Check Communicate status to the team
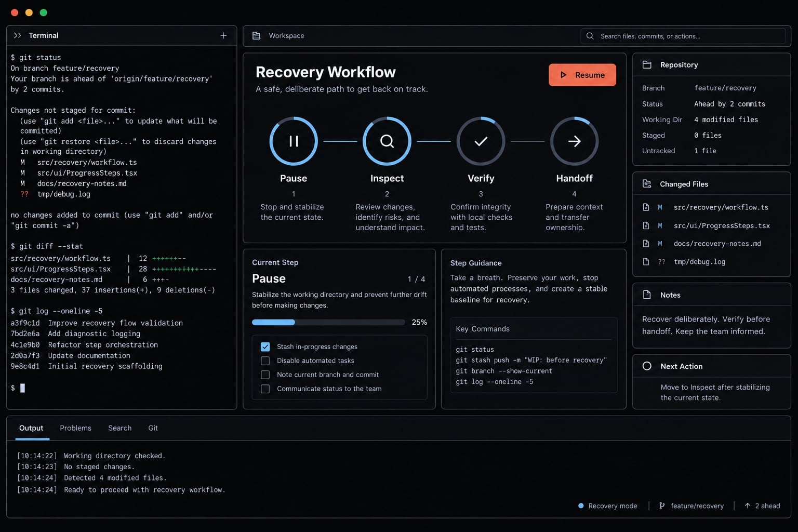 265,389
